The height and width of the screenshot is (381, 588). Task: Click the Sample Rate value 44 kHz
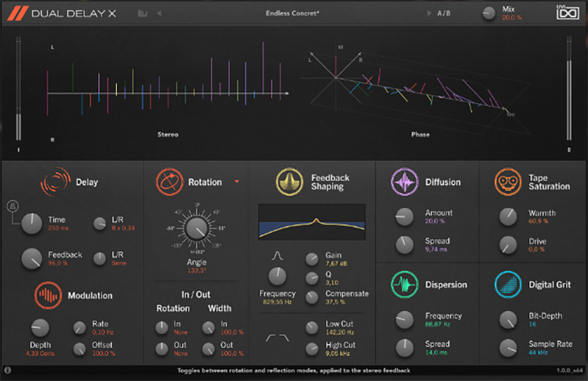point(538,352)
